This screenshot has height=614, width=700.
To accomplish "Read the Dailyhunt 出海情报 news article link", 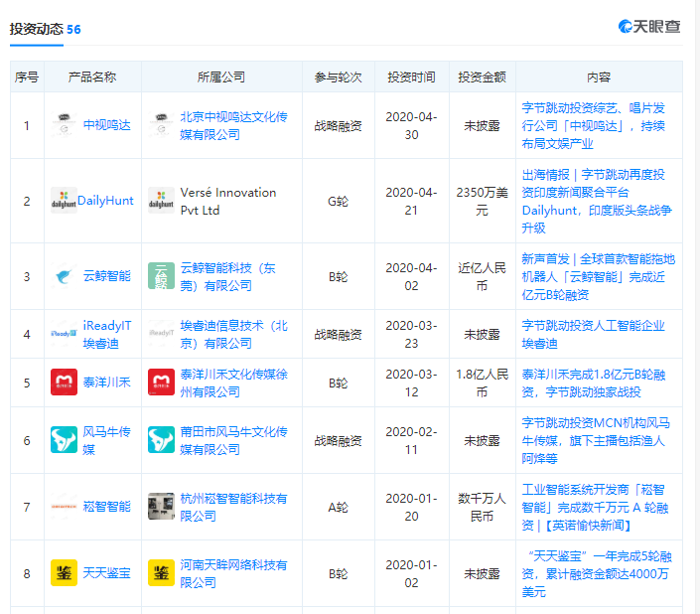I will click(598, 201).
